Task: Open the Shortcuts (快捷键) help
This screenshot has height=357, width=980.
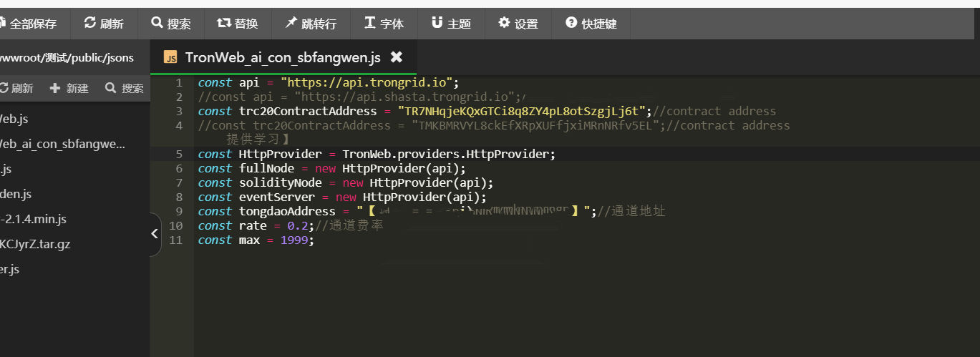Action: point(591,24)
